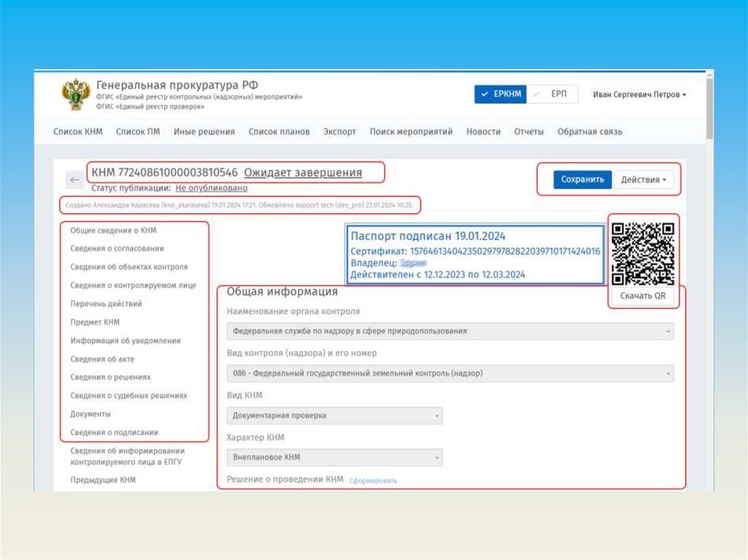Open the Новости section
The height and width of the screenshot is (560, 748).
click(484, 131)
